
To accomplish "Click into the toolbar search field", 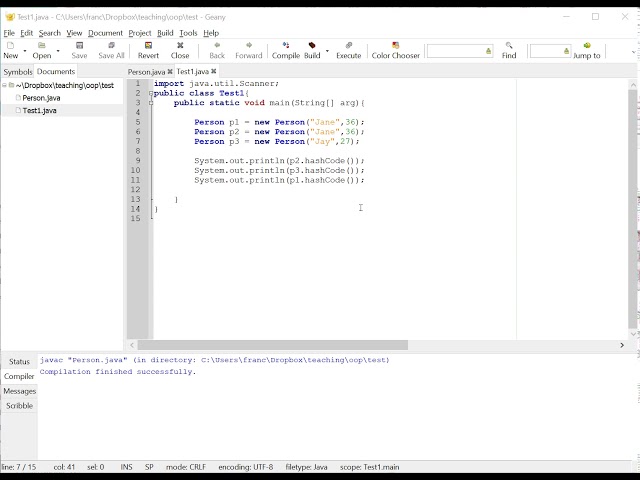I will (x=456, y=51).
